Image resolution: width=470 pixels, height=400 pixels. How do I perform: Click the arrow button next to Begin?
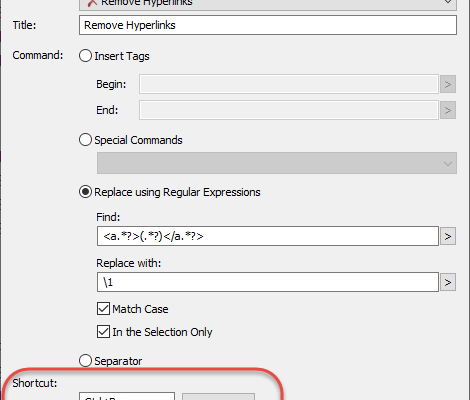pos(448,84)
